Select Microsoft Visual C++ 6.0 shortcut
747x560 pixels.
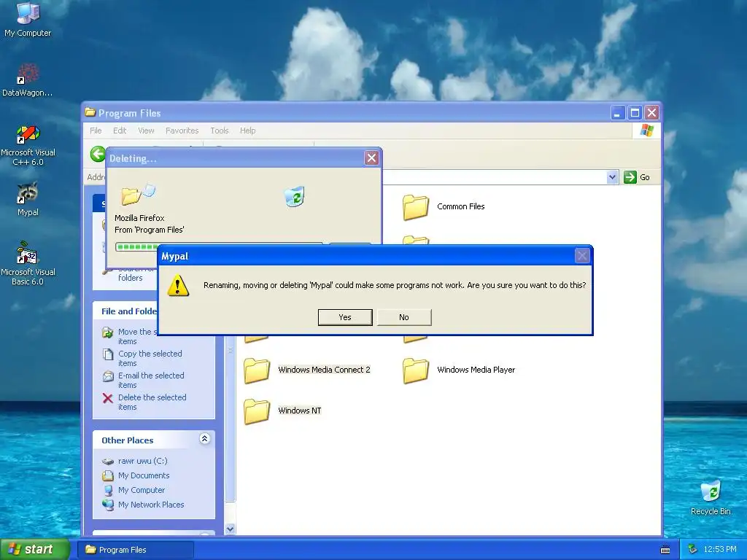(x=28, y=145)
